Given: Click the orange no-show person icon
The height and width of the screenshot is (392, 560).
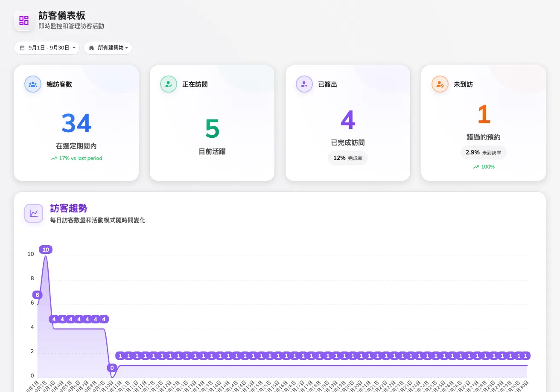Looking at the screenshot, I should pos(440,84).
